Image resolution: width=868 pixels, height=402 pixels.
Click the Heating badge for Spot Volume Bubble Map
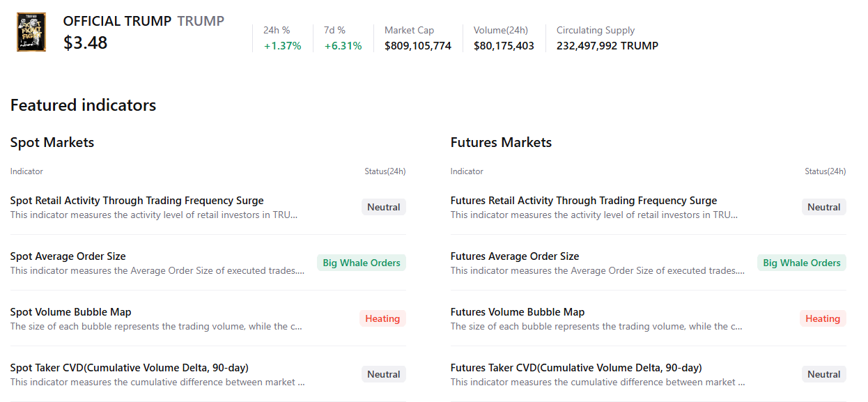[382, 318]
